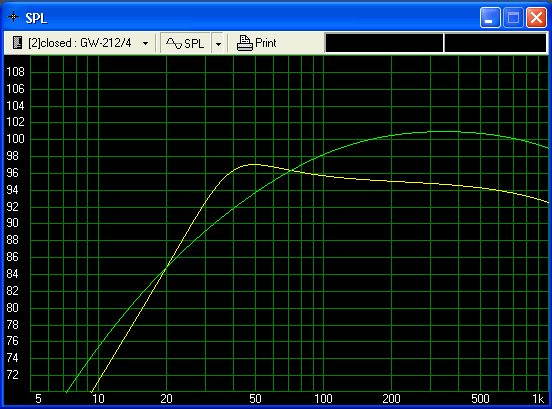
Task: Minimize the SPL window
Action: coord(490,17)
